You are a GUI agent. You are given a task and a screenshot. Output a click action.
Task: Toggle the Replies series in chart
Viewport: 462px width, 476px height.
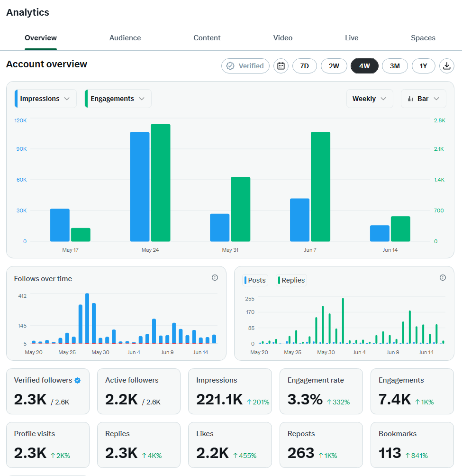point(291,280)
